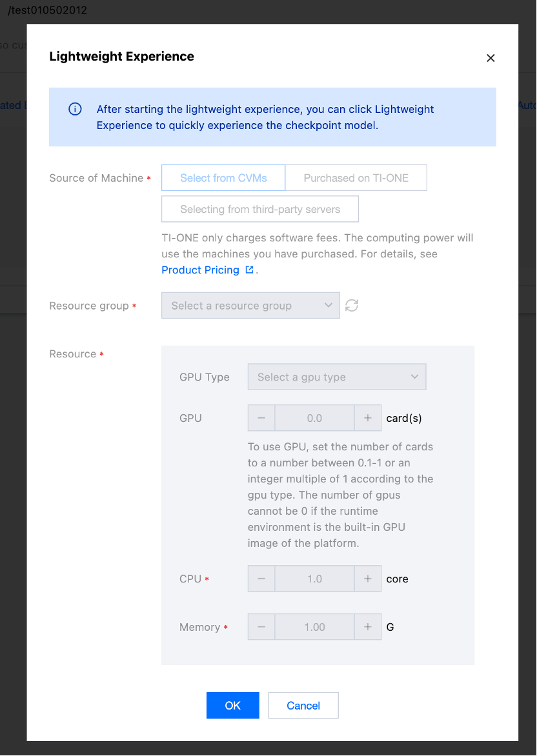The width and height of the screenshot is (537, 756).
Task: Expand the Select a gpu type dropdown
Action: pos(337,377)
